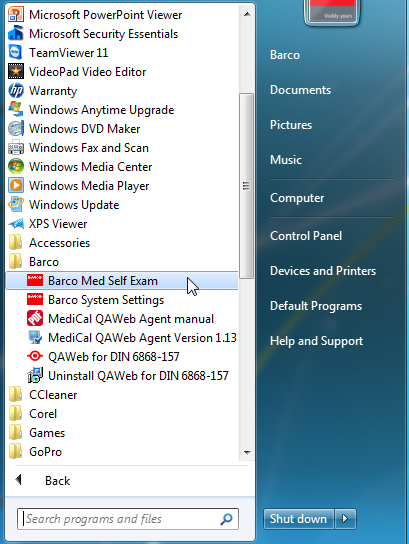The height and width of the screenshot is (544, 409).
Task: Select the "TeamViewer 11" label
Action: (x=69, y=53)
